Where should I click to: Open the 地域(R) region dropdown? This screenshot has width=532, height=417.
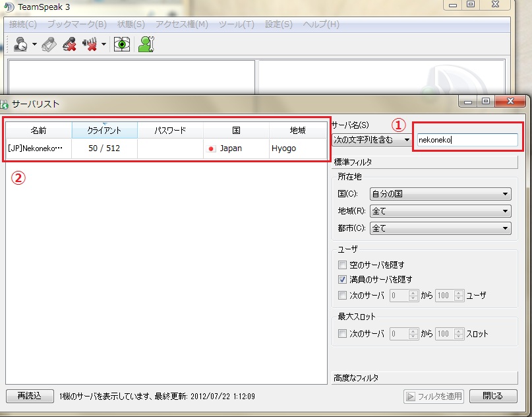click(440, 211)
